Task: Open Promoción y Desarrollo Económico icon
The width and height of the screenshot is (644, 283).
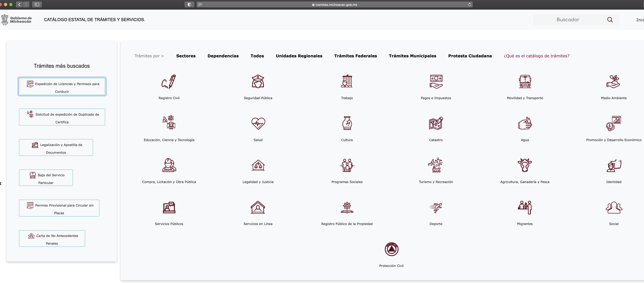Action: tap(614, 123)
